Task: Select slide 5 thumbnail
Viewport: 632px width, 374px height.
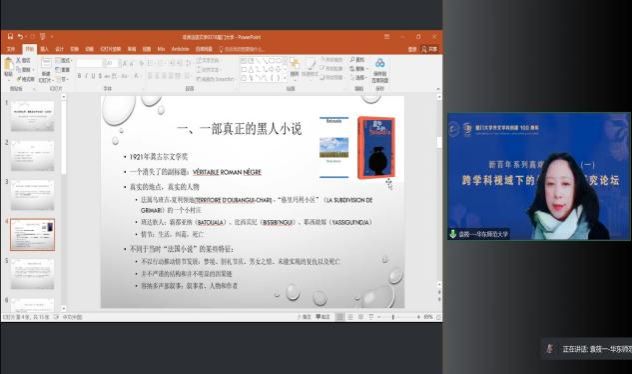Action: (x=32, y=274)
